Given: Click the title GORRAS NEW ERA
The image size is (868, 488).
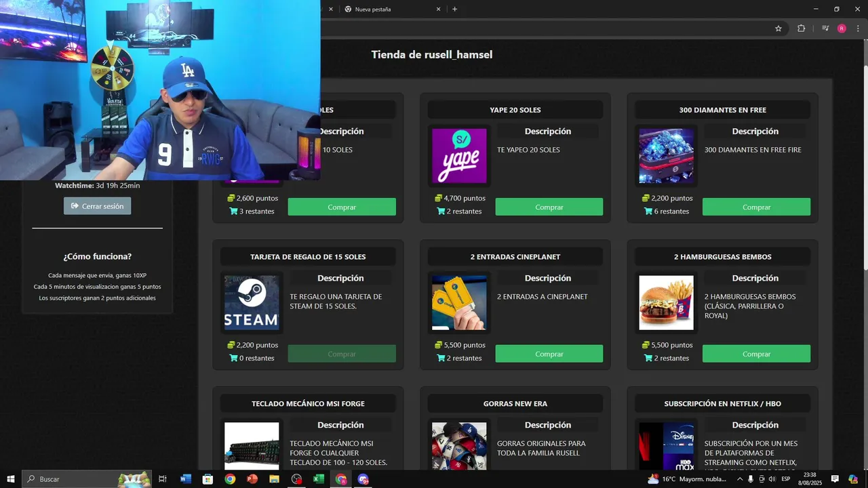Looking at the screenshot, I should 515,403.
